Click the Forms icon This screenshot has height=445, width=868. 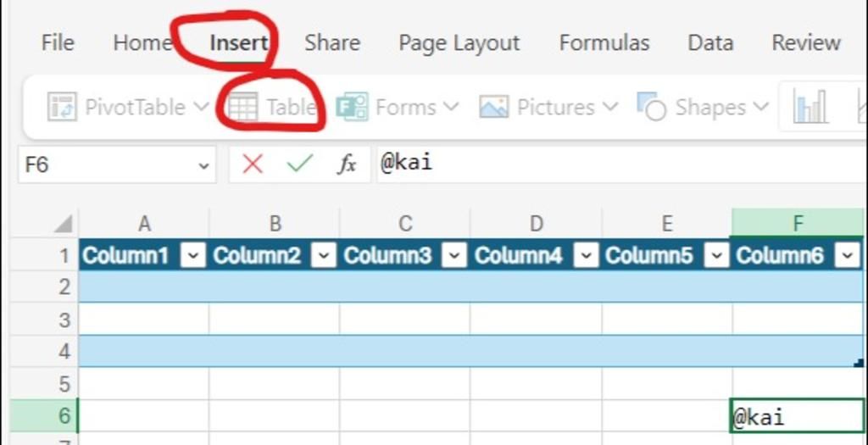point(352,107)
